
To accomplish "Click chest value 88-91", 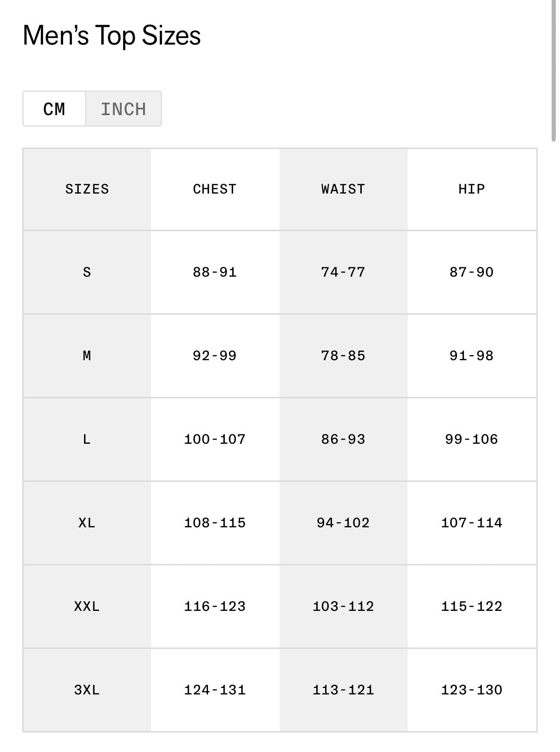I will (215, 272).
